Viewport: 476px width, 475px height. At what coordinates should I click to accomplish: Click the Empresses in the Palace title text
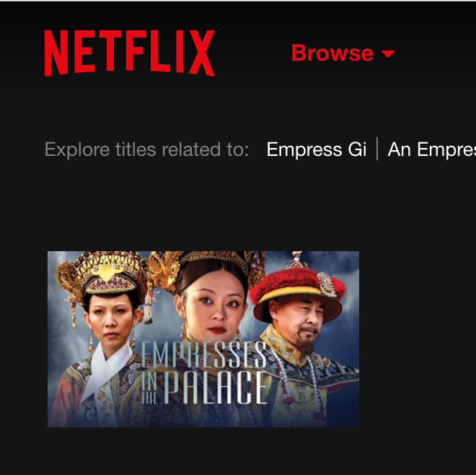(204, 372)
